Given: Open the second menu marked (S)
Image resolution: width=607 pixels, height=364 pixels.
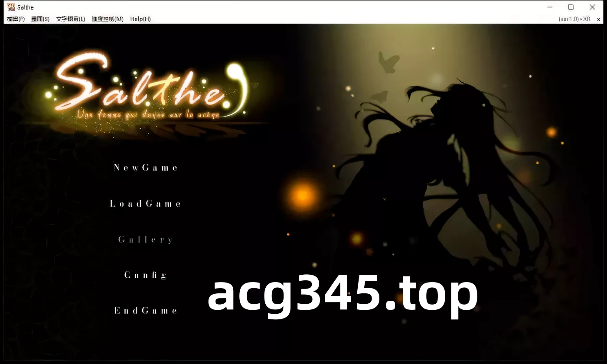Looking at the screenshot, I should pyautogui.click(x=40, y=19).
